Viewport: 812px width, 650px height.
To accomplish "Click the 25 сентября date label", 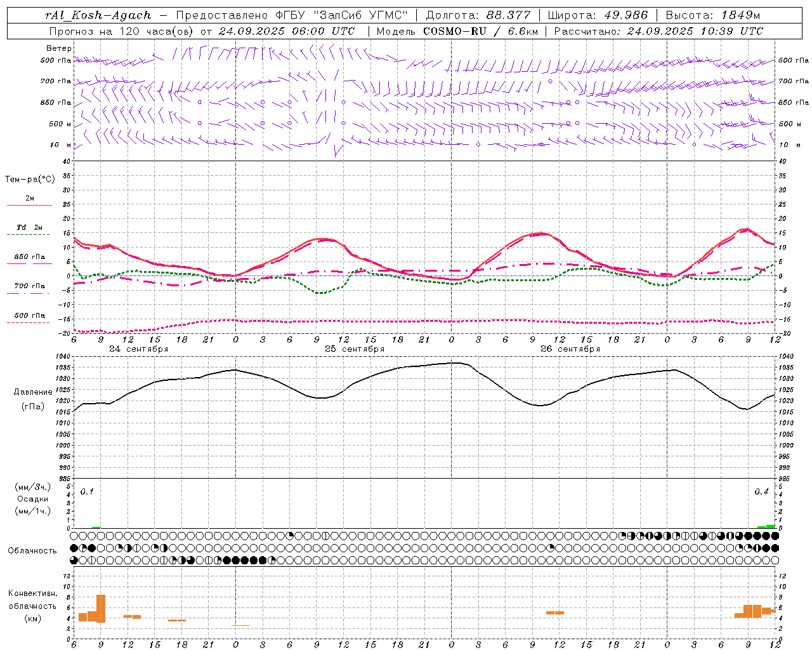I will pos(354,349).
